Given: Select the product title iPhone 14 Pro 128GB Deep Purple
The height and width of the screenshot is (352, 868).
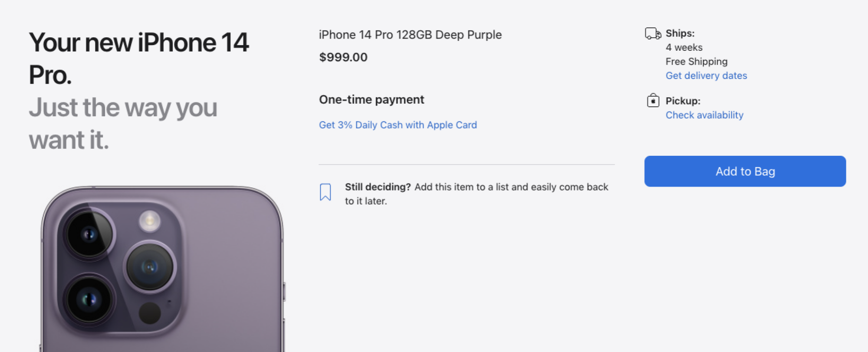Looking at the screenshot, I should pyautogui.click(x=410, y=35).
